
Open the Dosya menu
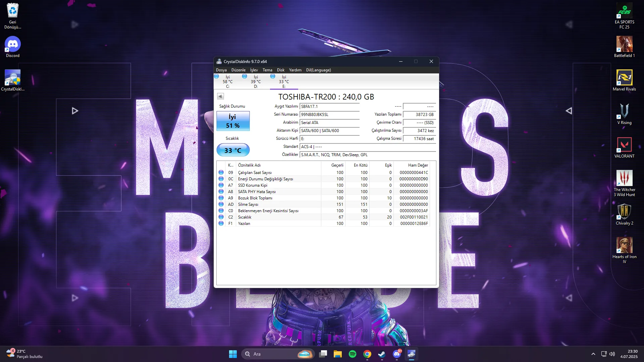pos(221,70)
